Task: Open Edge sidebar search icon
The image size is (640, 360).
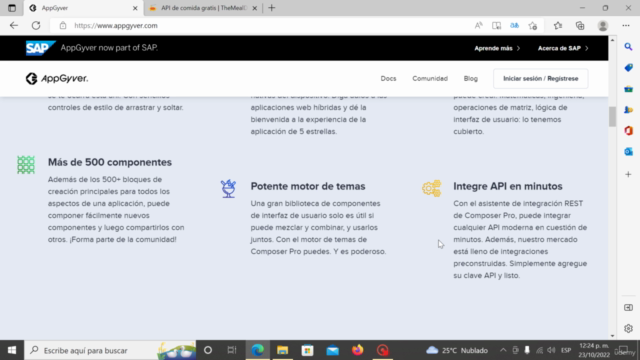Action: coord(628,47)
